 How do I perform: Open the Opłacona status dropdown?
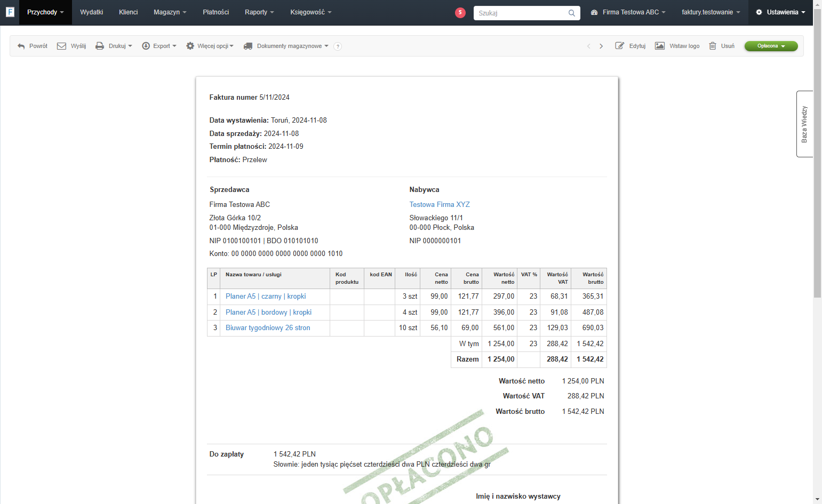tap(771, 46)
